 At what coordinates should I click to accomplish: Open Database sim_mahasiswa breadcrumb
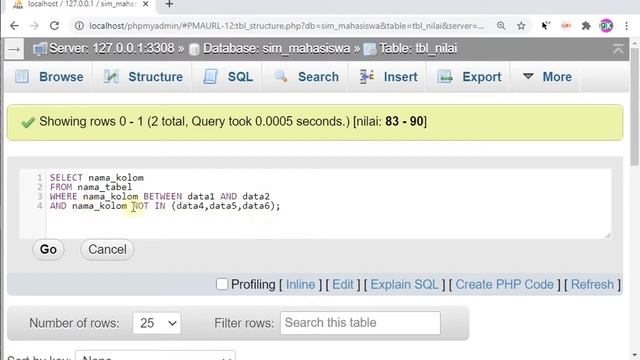tap(275, 49)
